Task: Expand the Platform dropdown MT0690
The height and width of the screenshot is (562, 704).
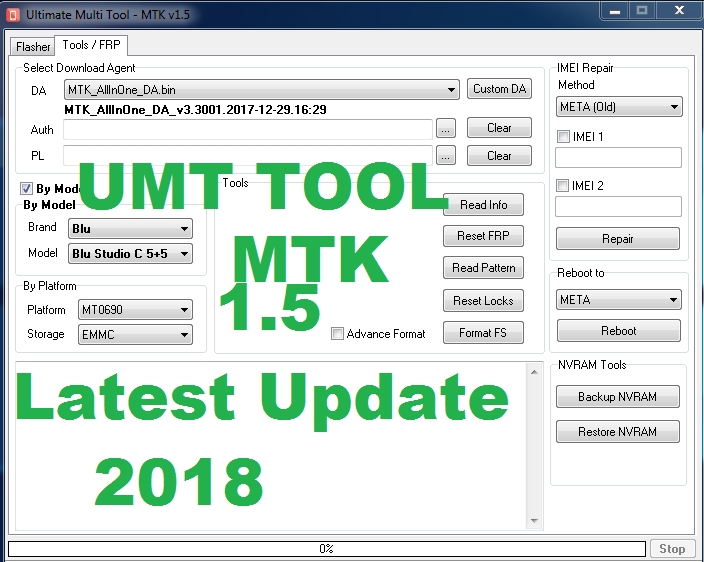Action: [135, 310]
